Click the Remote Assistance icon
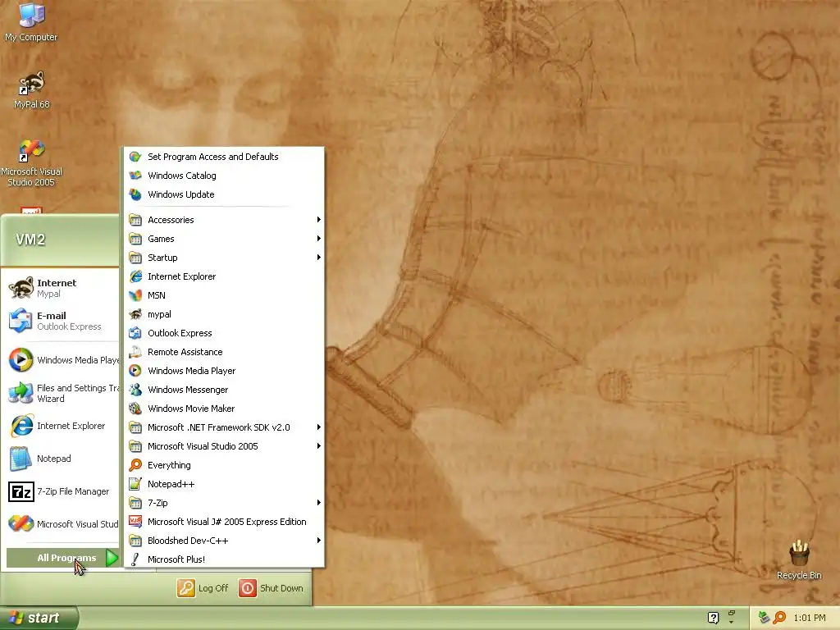This screenshot has height=630, width=840. 135,351
